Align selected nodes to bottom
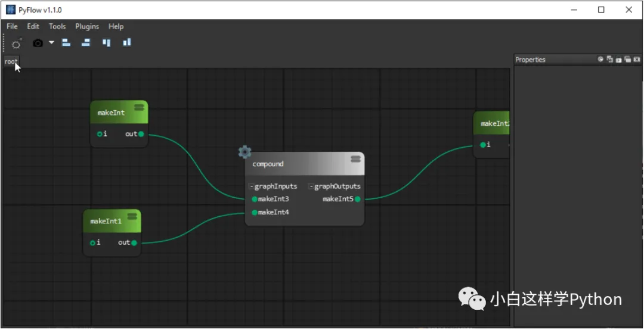 coord(127,42)
